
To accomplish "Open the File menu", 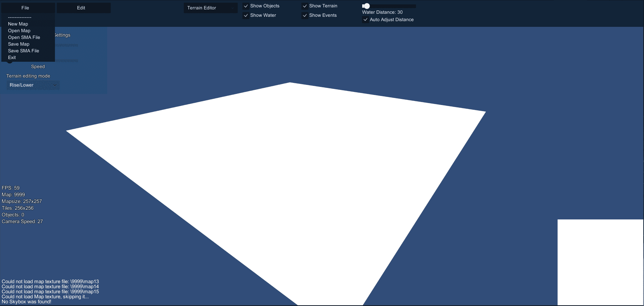I will coord(28,8).
